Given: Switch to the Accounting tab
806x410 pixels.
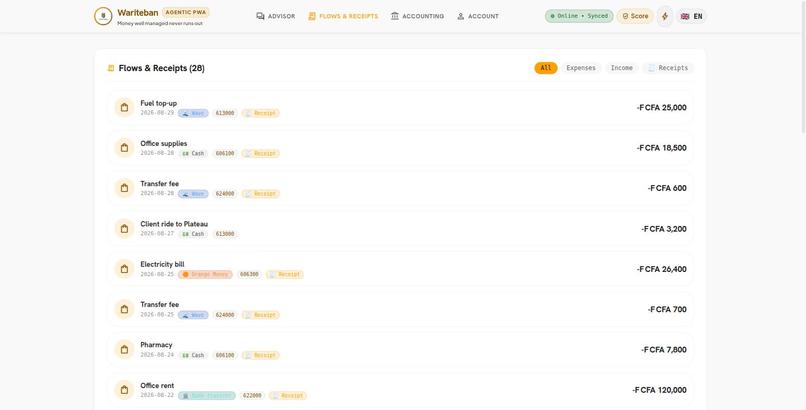Looking at the screenshot, I should (x=417, y=16).
